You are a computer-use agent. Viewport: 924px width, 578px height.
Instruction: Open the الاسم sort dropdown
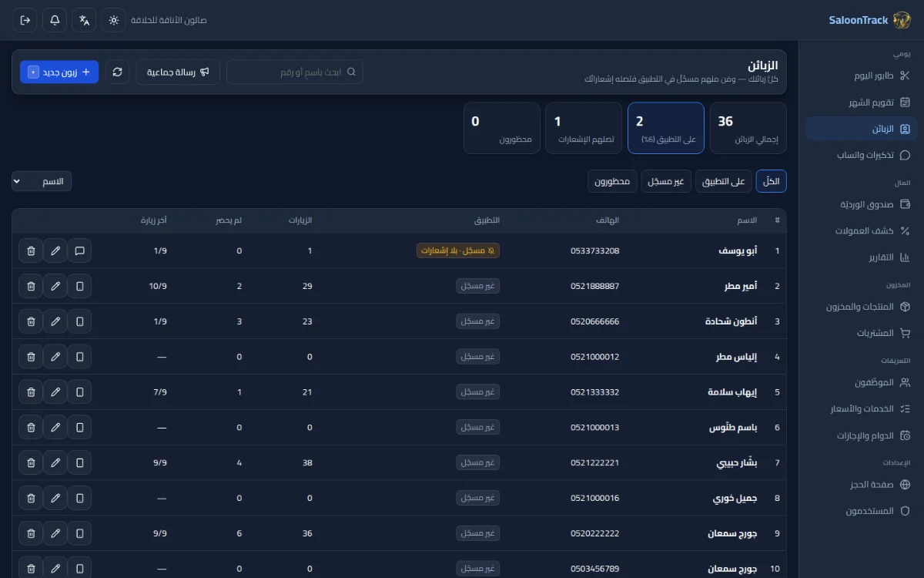(x=42, y=181)
